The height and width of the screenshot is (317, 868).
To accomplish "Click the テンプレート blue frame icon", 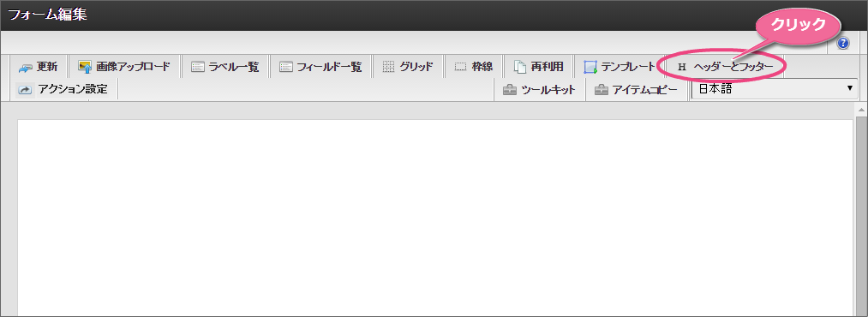I will (x=590, y=67).
